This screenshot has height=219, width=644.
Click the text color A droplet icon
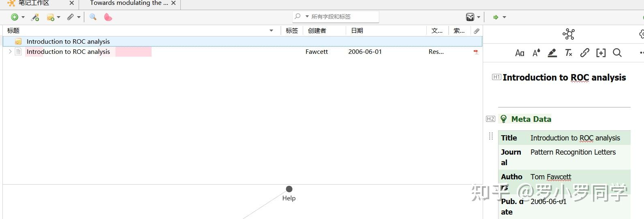536,53
